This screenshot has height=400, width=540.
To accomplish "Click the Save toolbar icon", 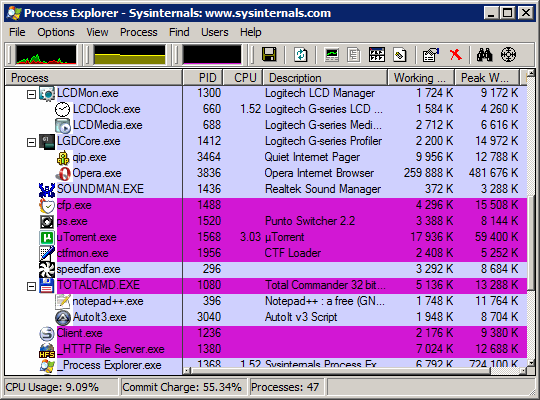I will pos(269,55).
